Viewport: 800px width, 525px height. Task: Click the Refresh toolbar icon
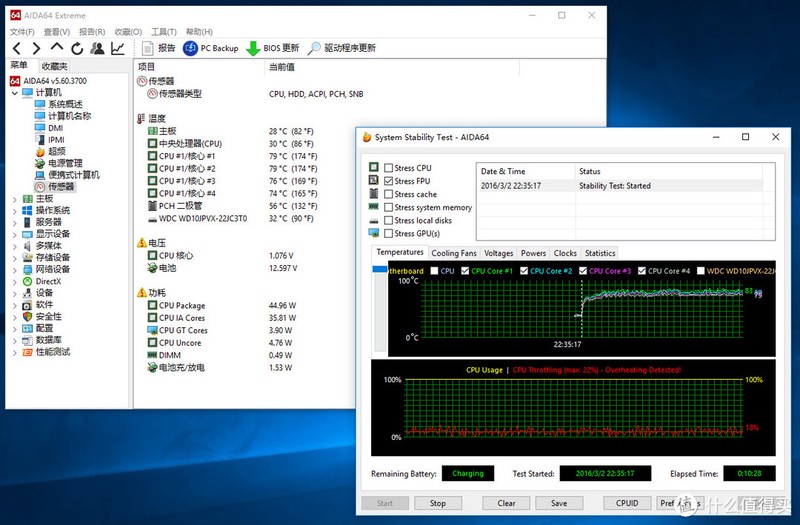coord(77,48)
